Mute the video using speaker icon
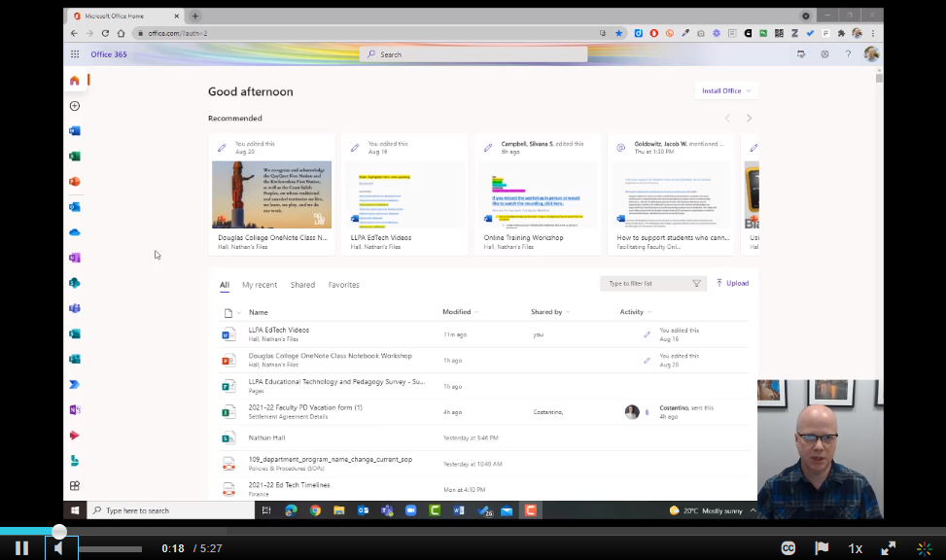This screenshot has height=560, width=946. (58, 548)
